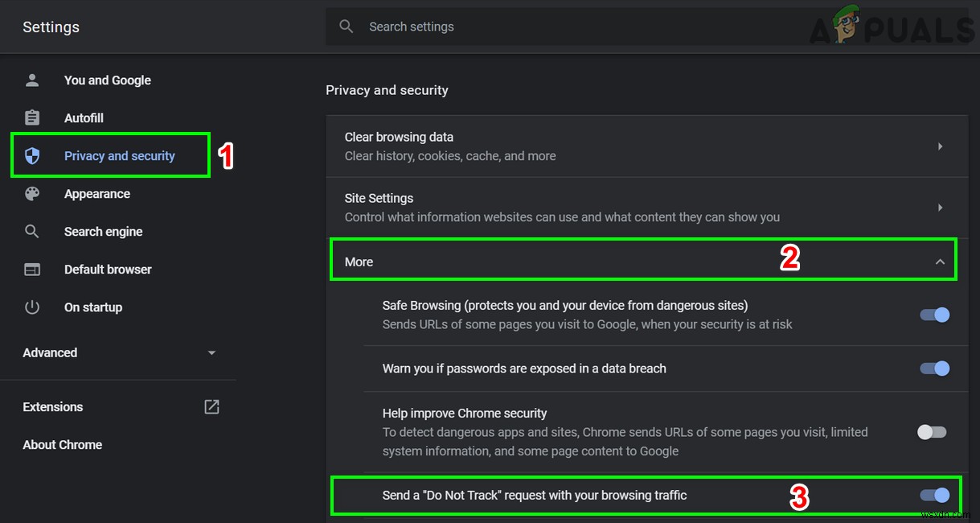Click the Privacy and security shield icon
The image size is (980, 523).
click(31, 155)
